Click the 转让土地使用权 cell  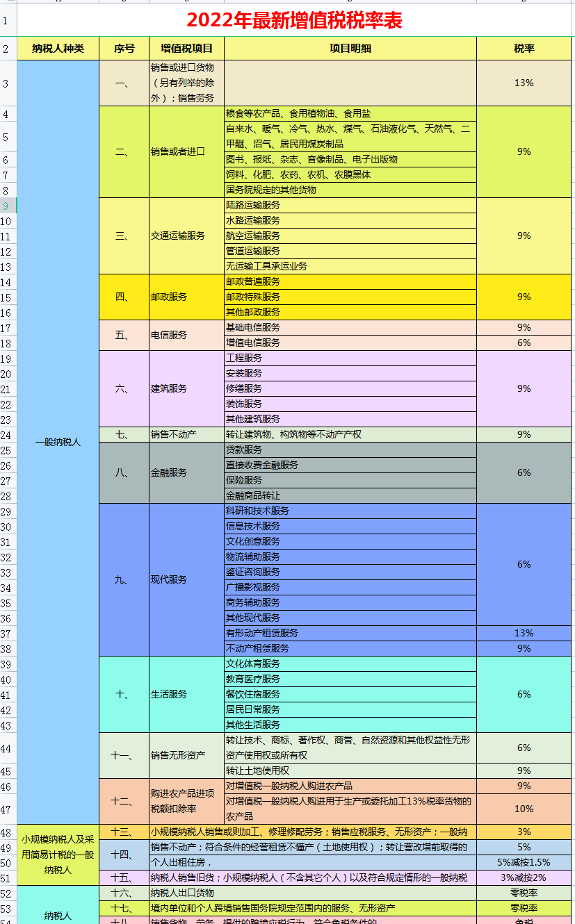click(350, 770)
